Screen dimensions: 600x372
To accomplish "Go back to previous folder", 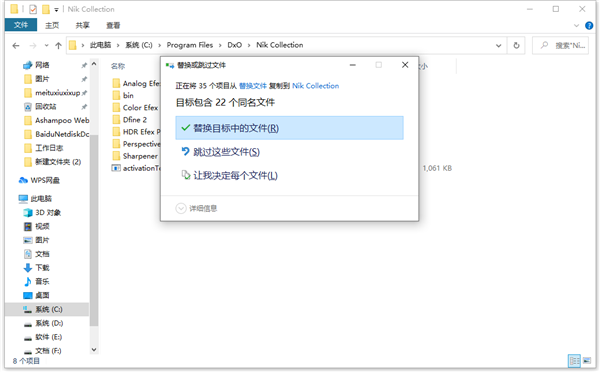I will (x=16, y=46).
